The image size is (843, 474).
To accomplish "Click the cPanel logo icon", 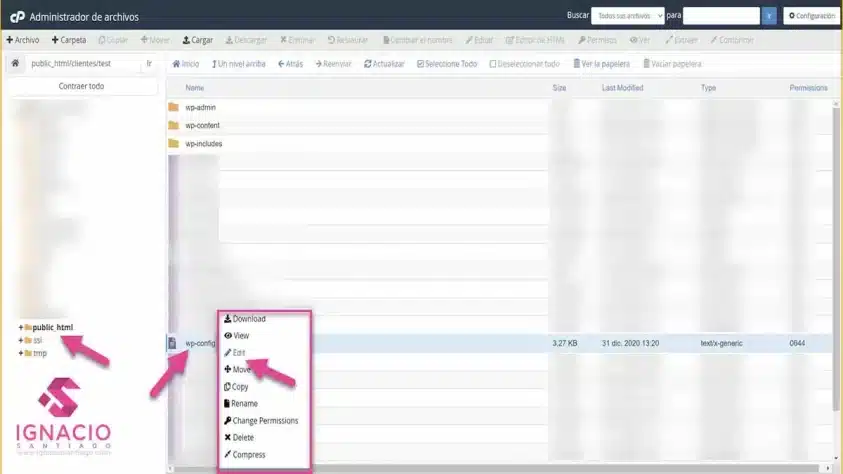I will pyautogui.click(x=17, y=17).
